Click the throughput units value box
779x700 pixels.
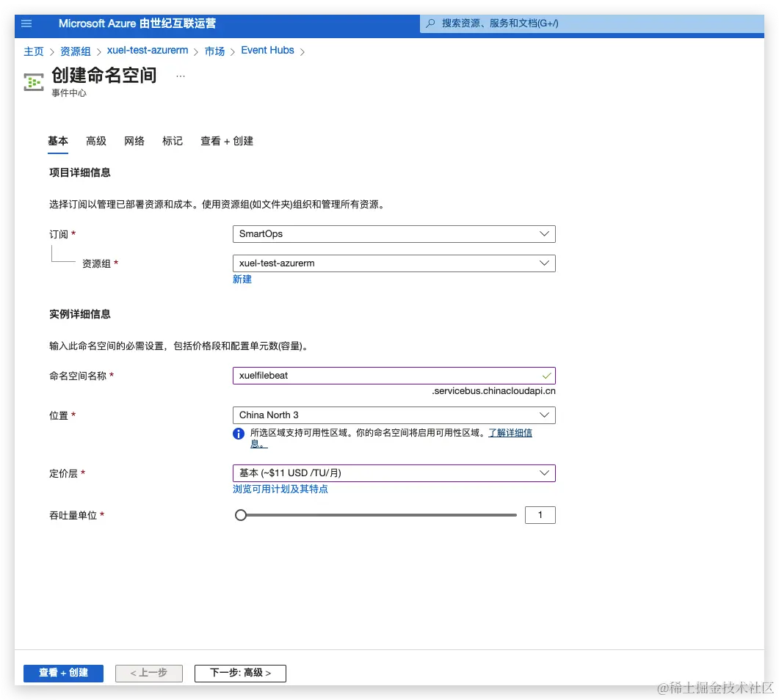(x=540, y=515)
